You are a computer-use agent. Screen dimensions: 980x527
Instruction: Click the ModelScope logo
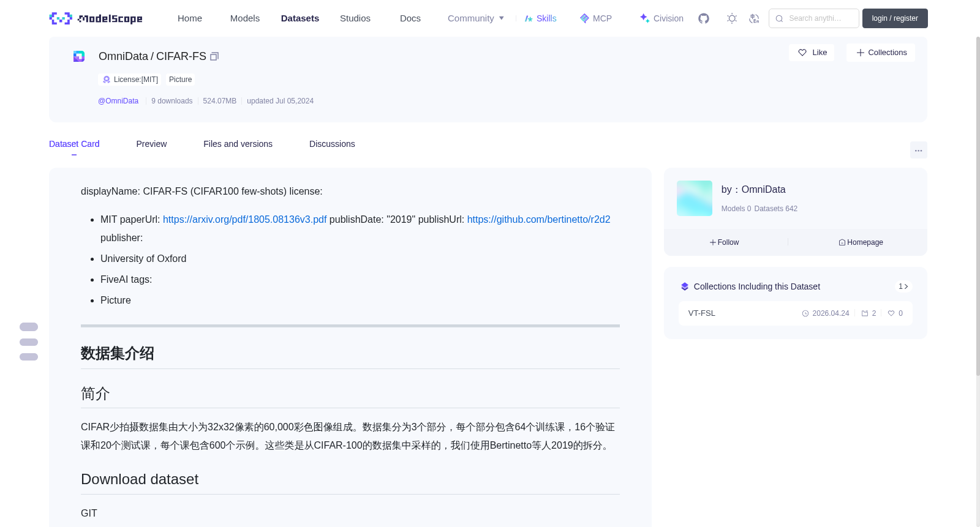(96, 18)
